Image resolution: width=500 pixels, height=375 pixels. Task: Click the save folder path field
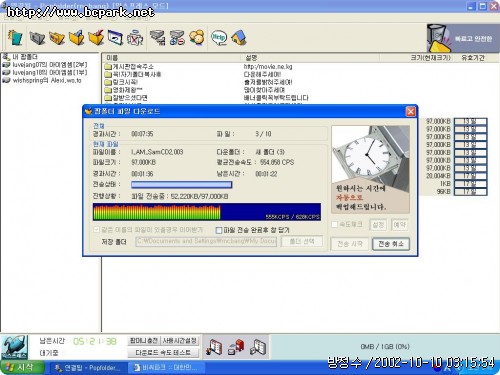206,241
